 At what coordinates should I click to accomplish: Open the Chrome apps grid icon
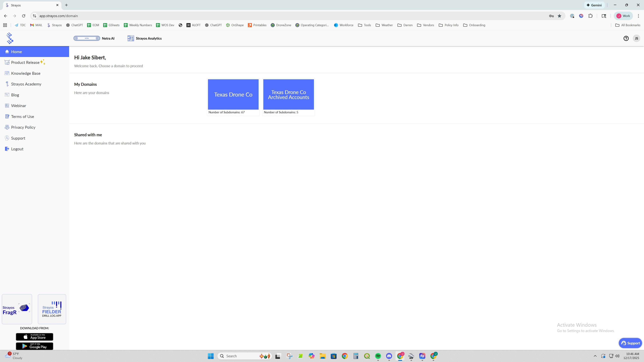5,25
